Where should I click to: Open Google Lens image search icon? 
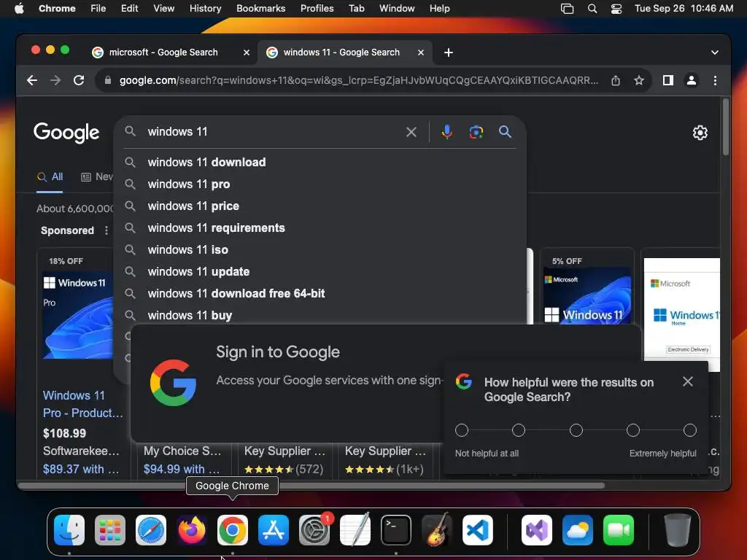[476, 132]
